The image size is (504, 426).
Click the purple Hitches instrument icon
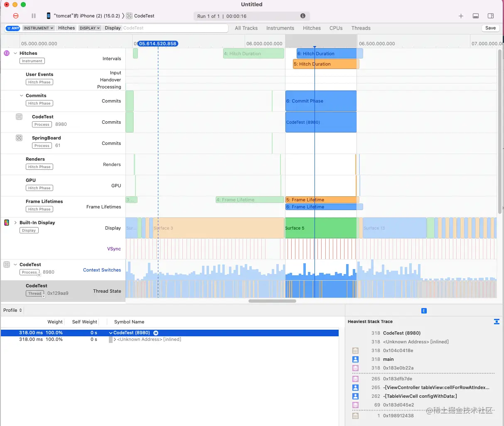click(7, 53)
